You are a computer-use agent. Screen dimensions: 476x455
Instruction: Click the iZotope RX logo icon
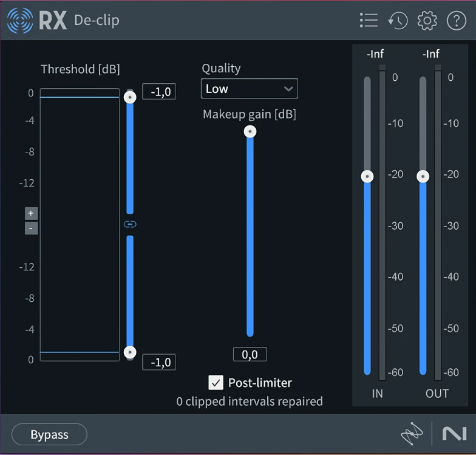(x=21, y=20)
